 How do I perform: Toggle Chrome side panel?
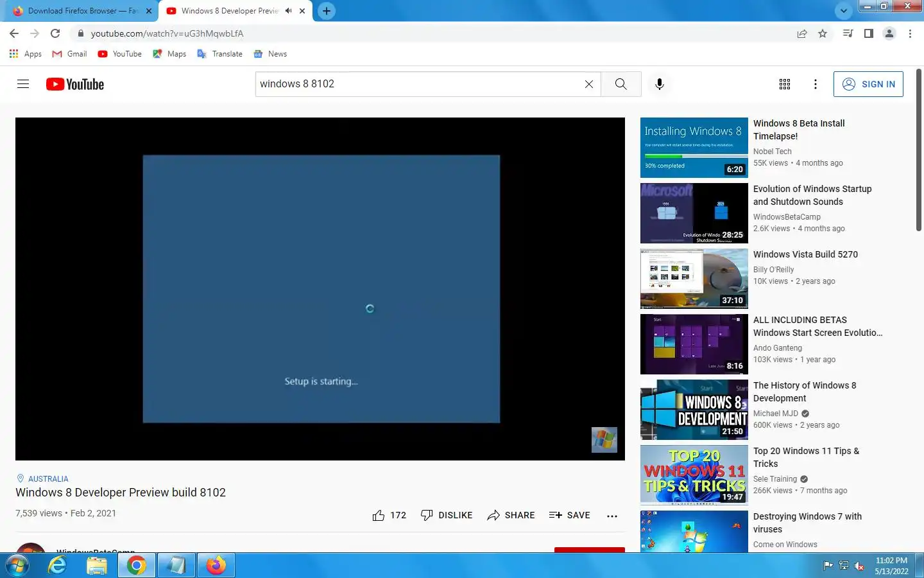pos(868,33)
